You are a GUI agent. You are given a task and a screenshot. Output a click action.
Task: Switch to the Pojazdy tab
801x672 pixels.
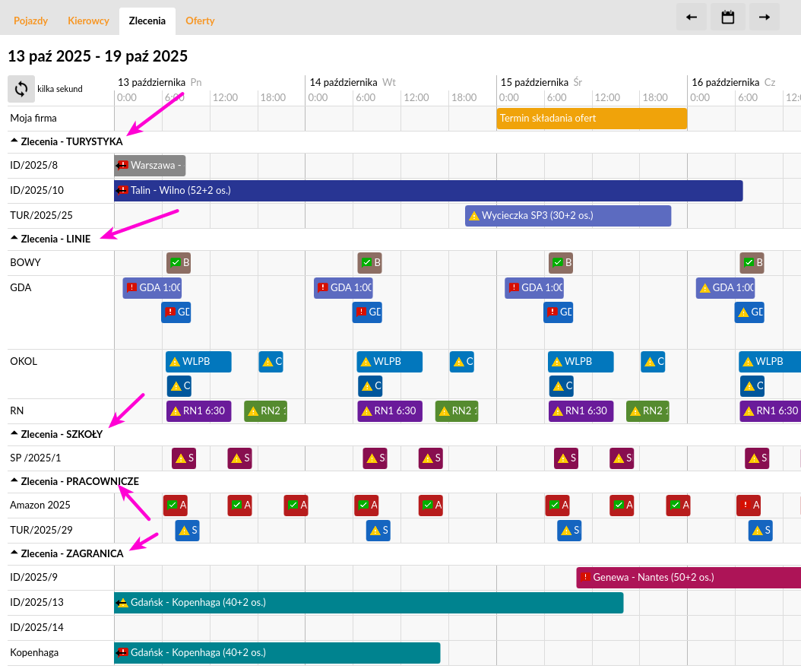click(30, 21)
